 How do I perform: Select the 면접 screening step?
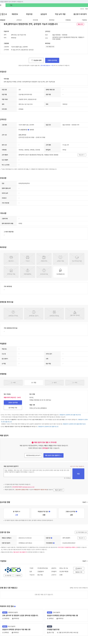(34, 383)
